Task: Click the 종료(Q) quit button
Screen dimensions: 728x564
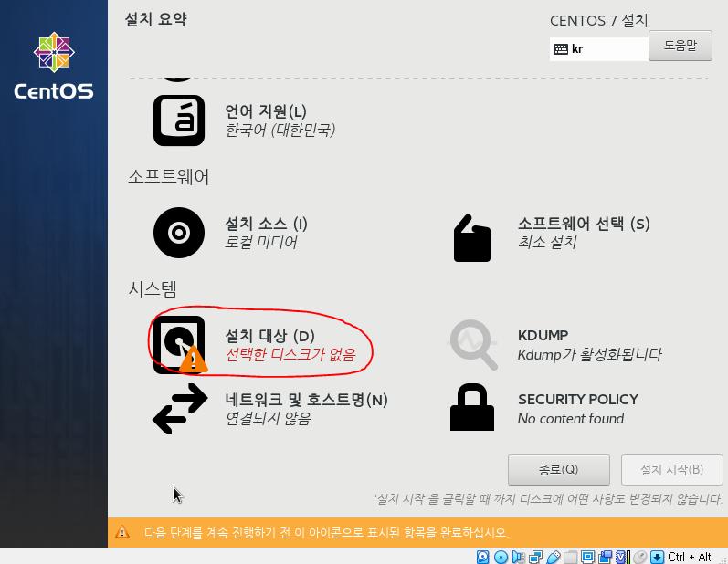Action: coord(558,469)
